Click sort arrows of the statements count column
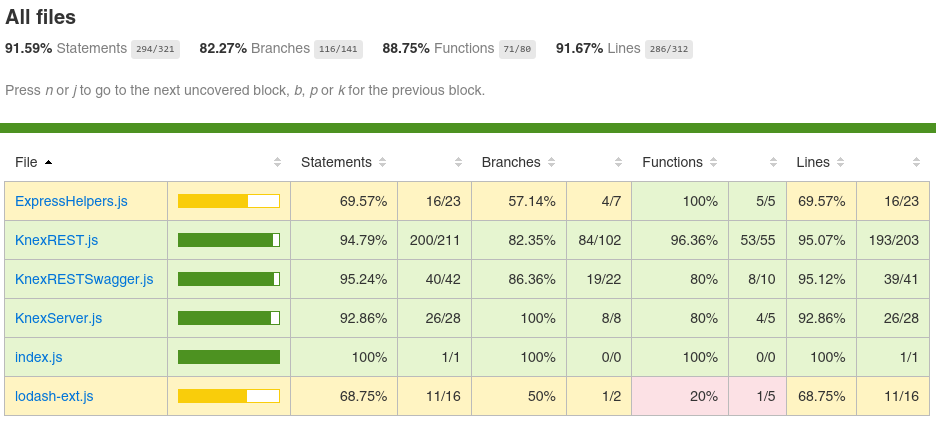 [458, 162]
